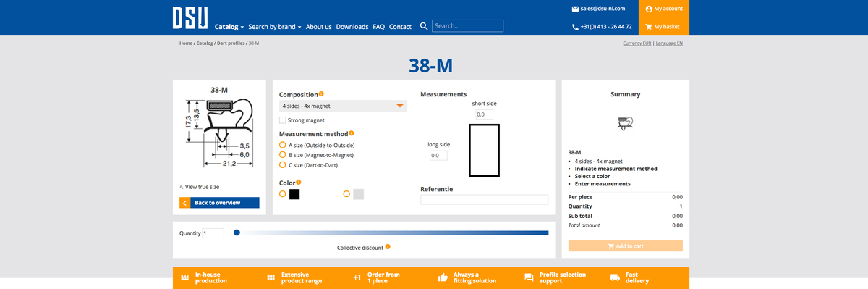Screen dimensions: 868x289
Task: Click the Add to cart button
Action: (x=625, y=246)
